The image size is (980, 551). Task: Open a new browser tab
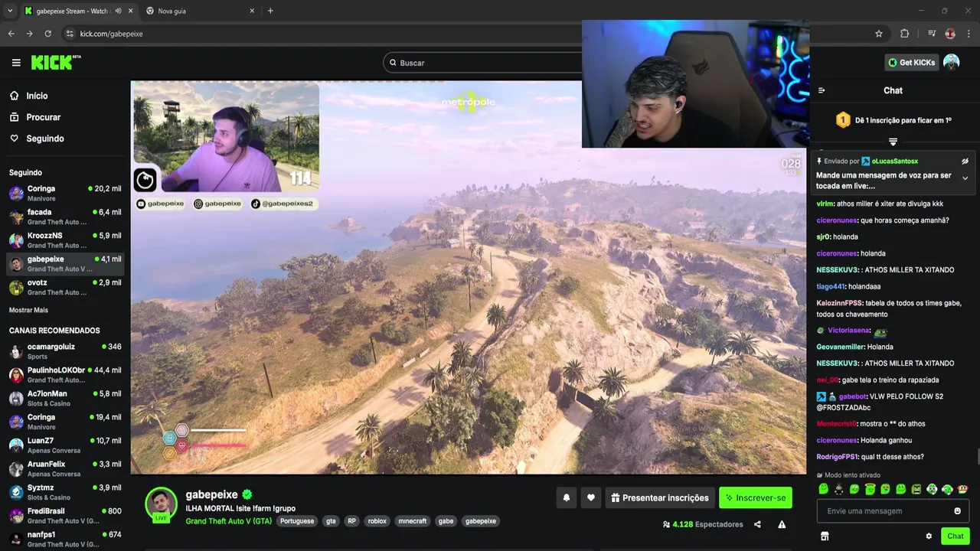tap(270, 11)
